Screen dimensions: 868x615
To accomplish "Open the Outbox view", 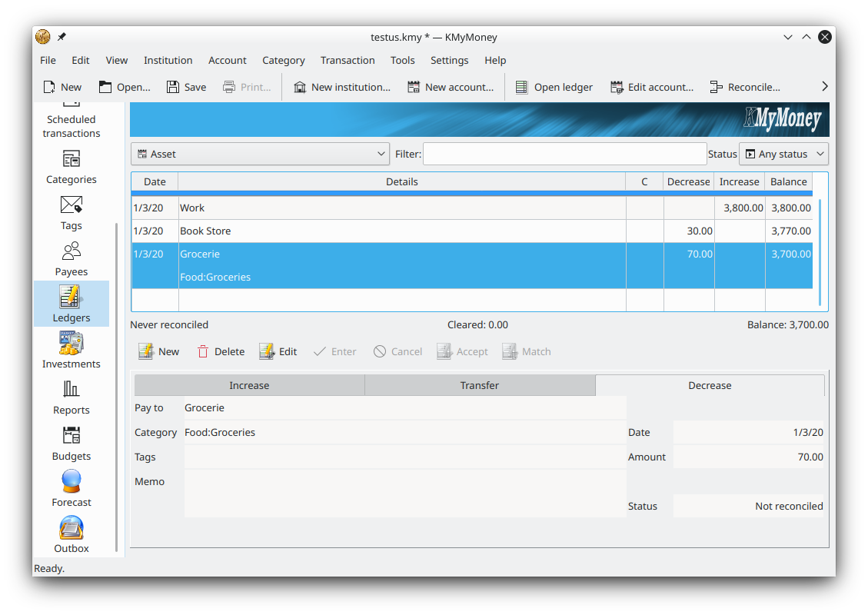I will [x=71, y=535].
